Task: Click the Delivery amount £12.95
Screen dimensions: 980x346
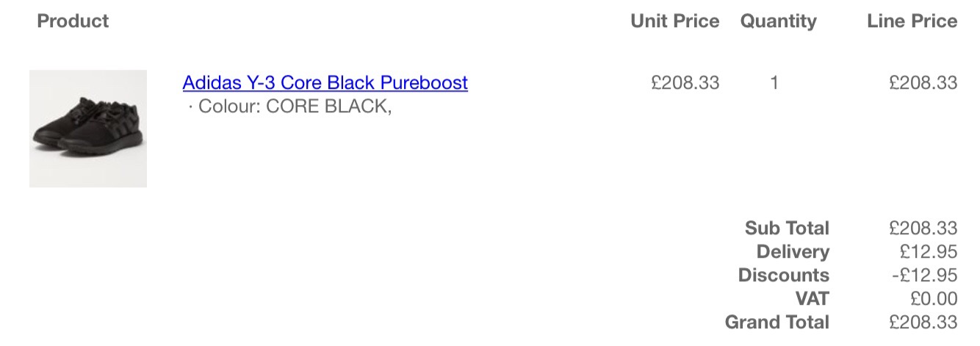Action: click(929, 252)
